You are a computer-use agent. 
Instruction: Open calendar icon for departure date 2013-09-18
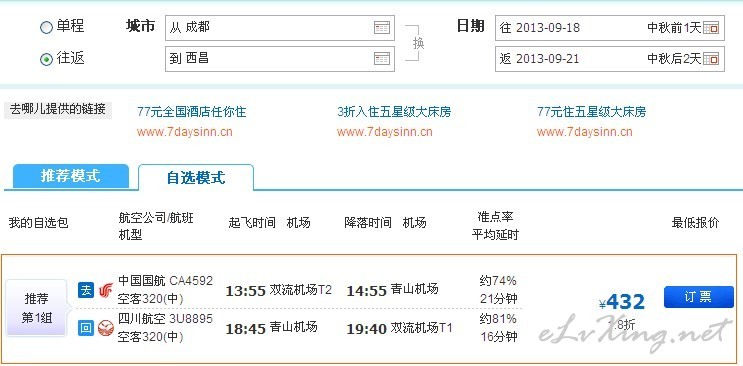pos(711,27)
